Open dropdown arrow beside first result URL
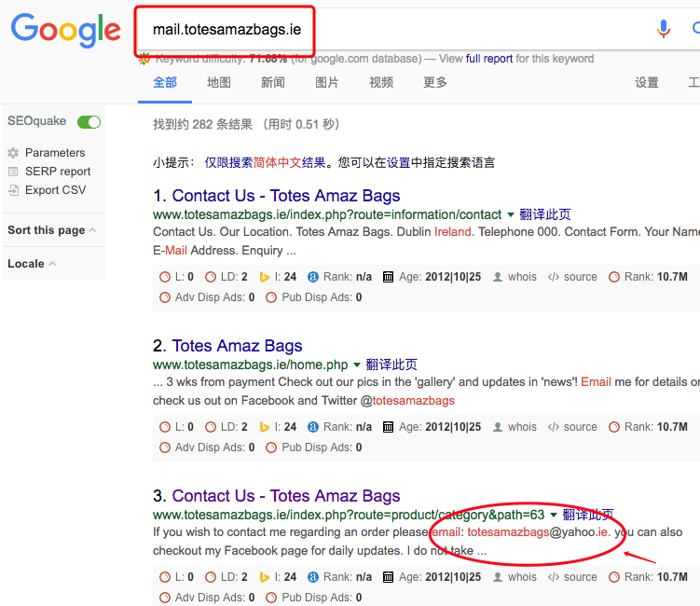Viewport: 700px width, 606px height. (x=511, y=215)
